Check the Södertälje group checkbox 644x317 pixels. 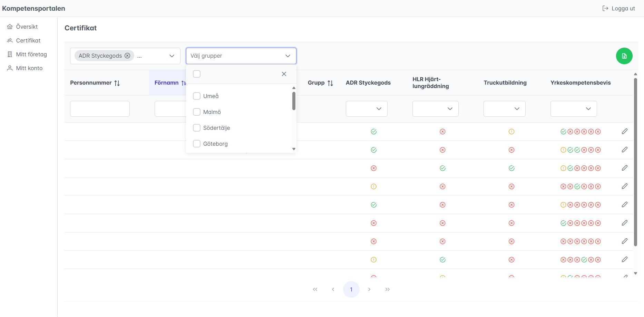[x=197, y=128]
